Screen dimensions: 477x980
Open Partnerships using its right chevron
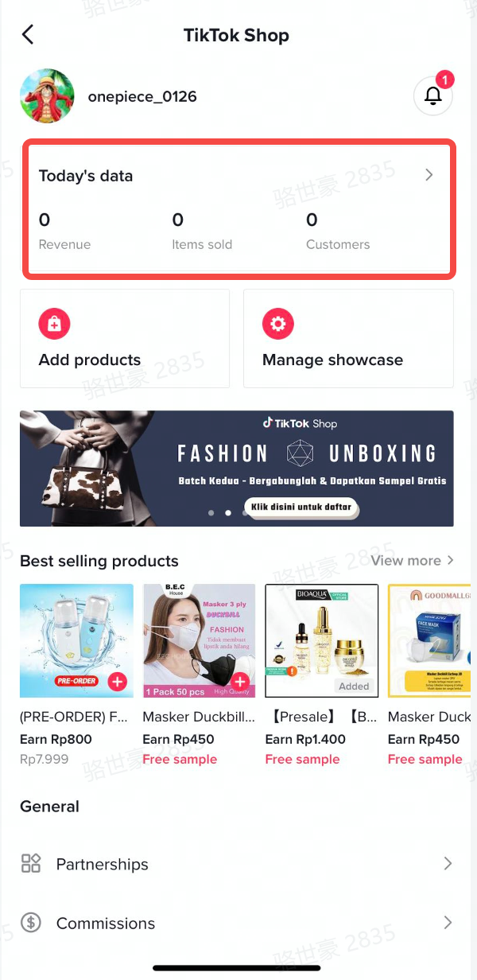coord(448,864)
